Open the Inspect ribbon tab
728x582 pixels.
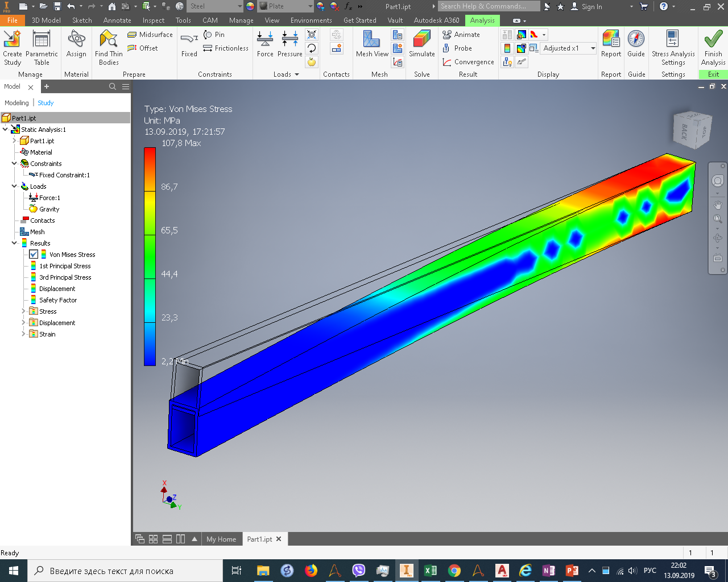153,20
